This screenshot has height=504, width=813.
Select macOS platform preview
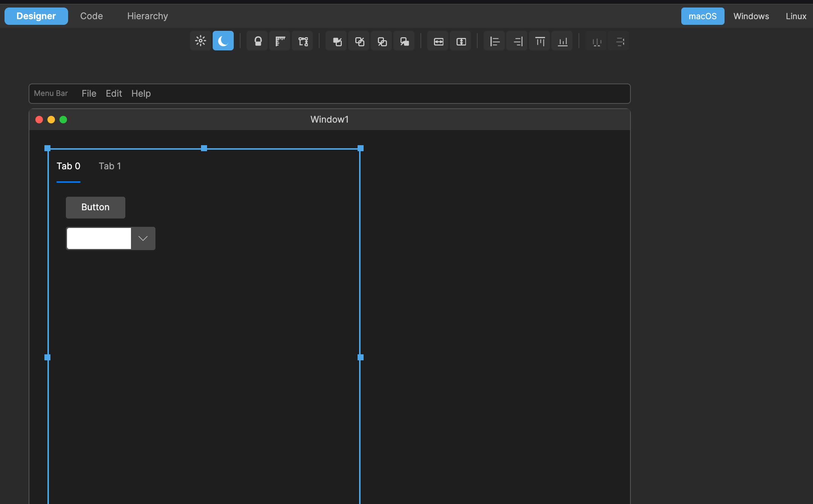pos(702,16)
